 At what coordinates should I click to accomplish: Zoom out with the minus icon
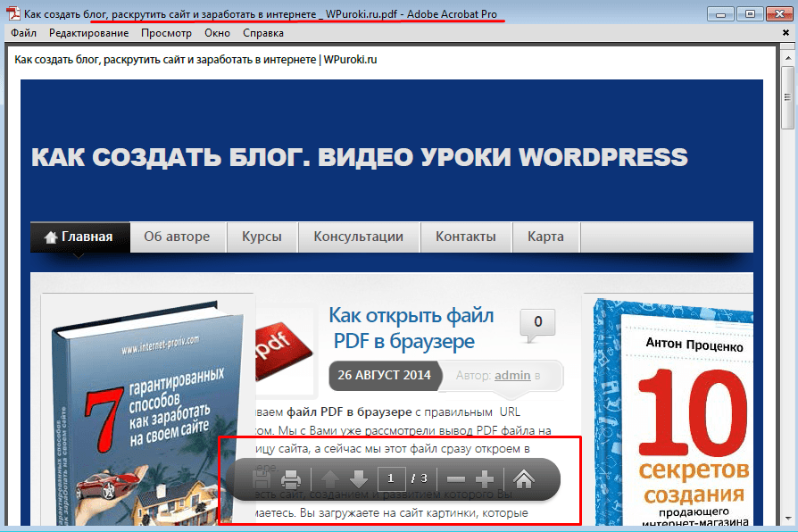click(455, 479)
